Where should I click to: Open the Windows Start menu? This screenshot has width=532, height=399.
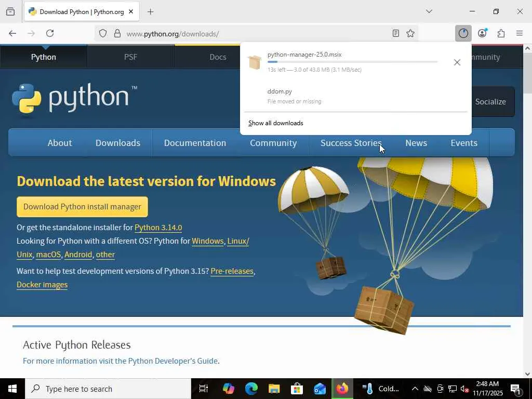coord(12,389)
